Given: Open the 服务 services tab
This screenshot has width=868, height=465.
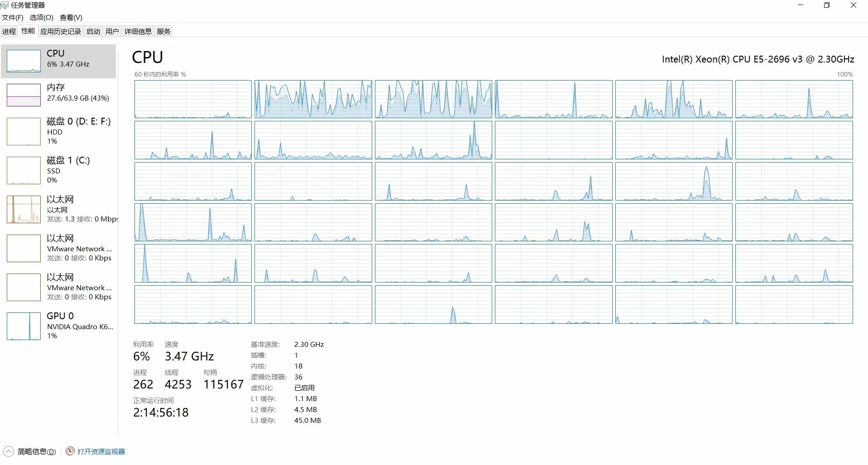Looking at the screenshot, I should [164, 31].
